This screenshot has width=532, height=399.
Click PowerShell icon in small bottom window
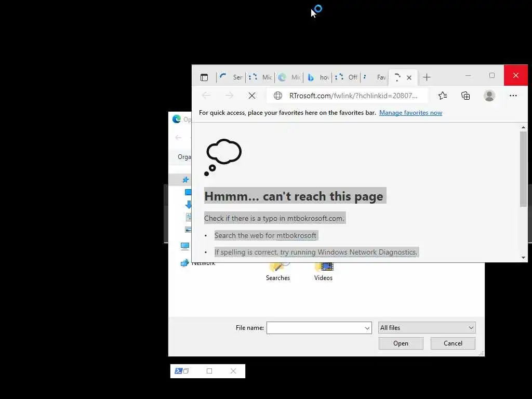179,371
